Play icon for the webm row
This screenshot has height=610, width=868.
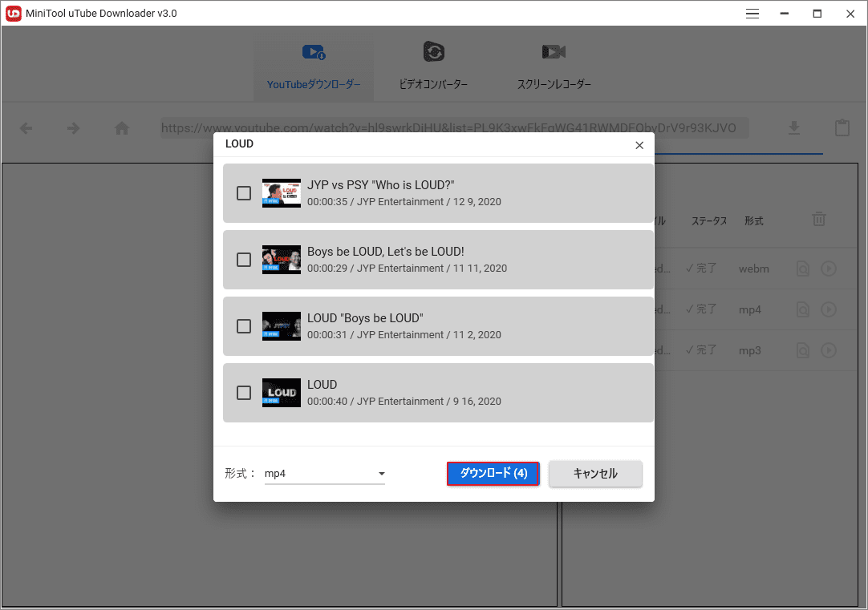(828, 269)
